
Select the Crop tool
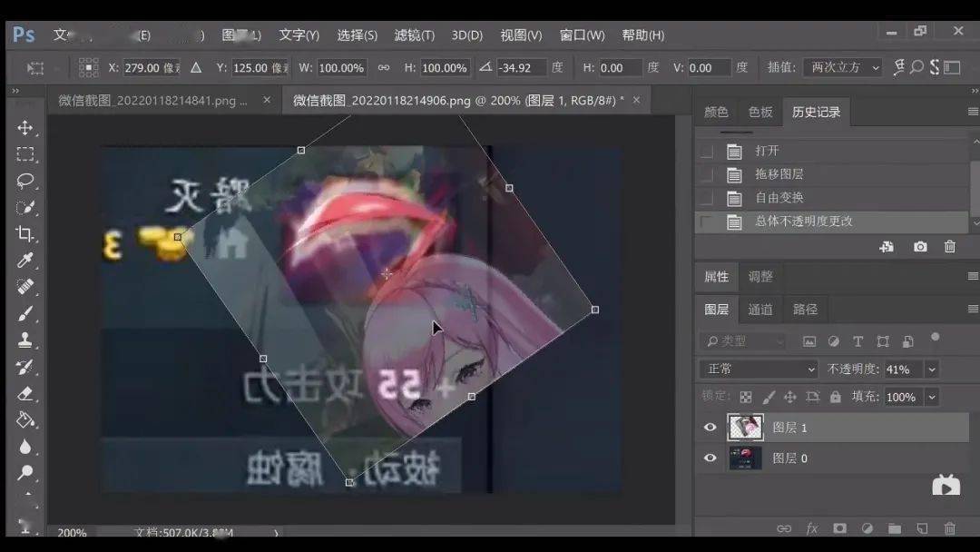(25, 234)
